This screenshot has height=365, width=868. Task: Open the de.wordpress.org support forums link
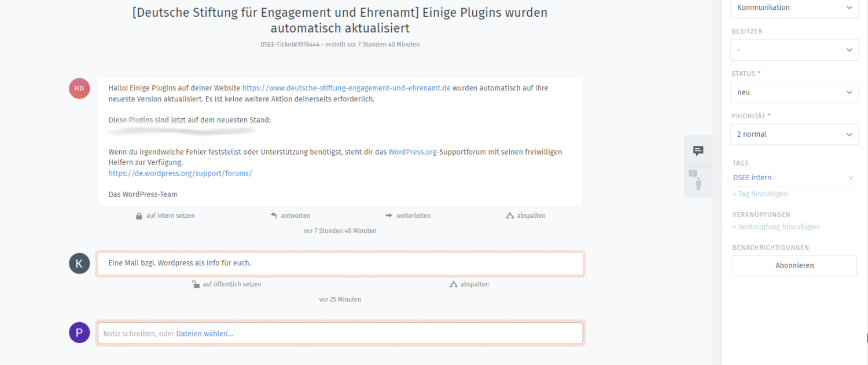click(x=180, y=173)
